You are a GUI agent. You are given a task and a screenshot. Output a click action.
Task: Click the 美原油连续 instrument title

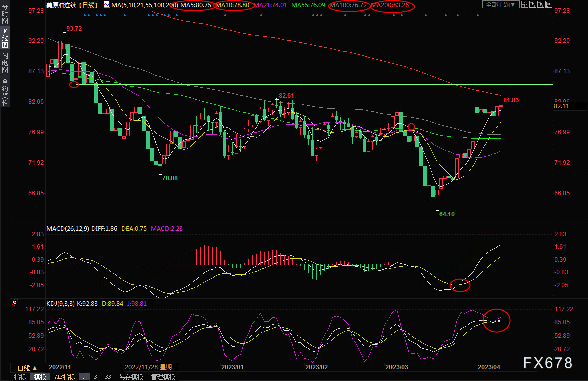pos(61,5)
